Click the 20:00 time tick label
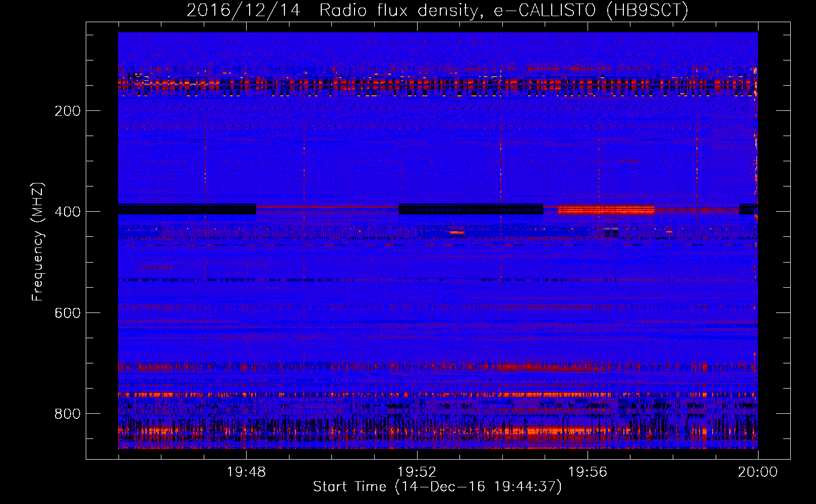This screenshot has width=816, height=504. (758, 472)
